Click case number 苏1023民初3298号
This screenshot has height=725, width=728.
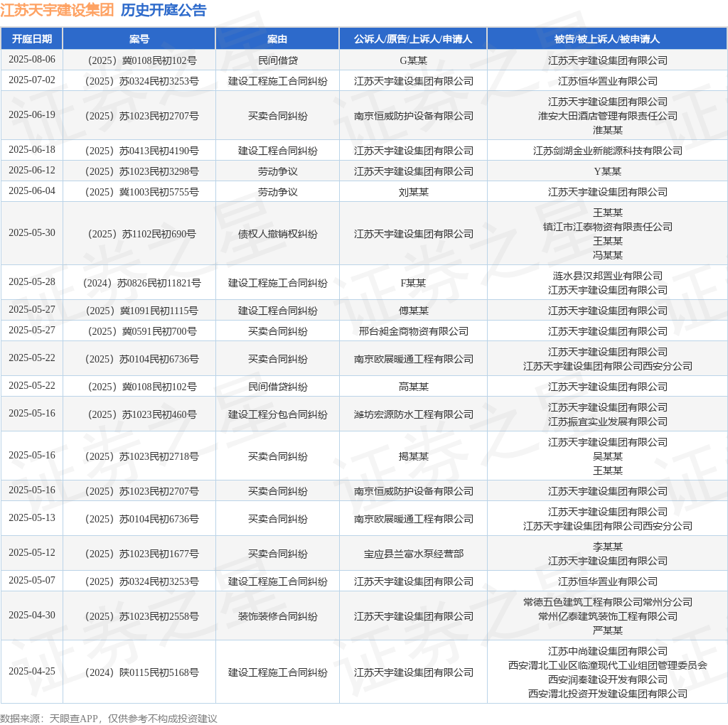tap(142, 171)
